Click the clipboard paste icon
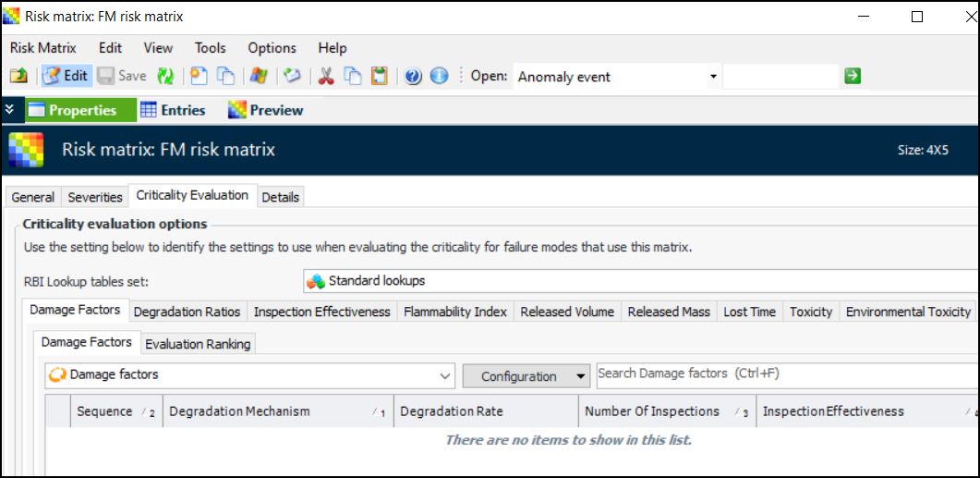 (x=379, y=77)
